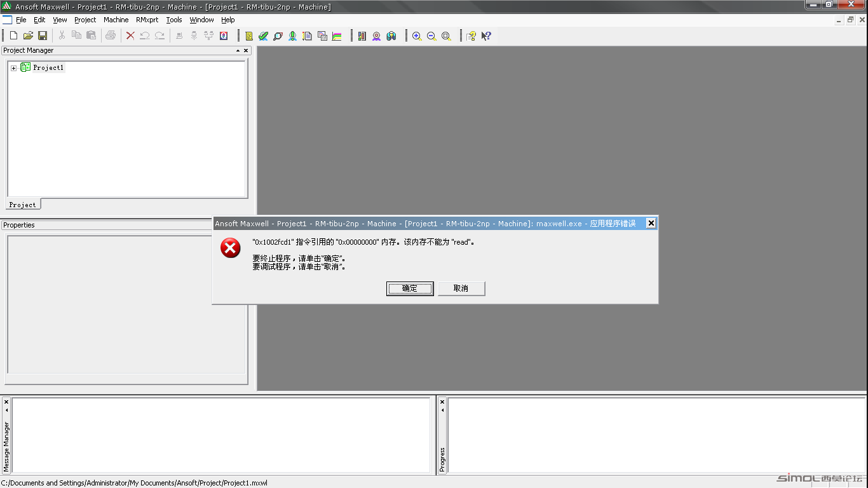
Task: Open the RMxprt menu
Action: click(147, 20)
